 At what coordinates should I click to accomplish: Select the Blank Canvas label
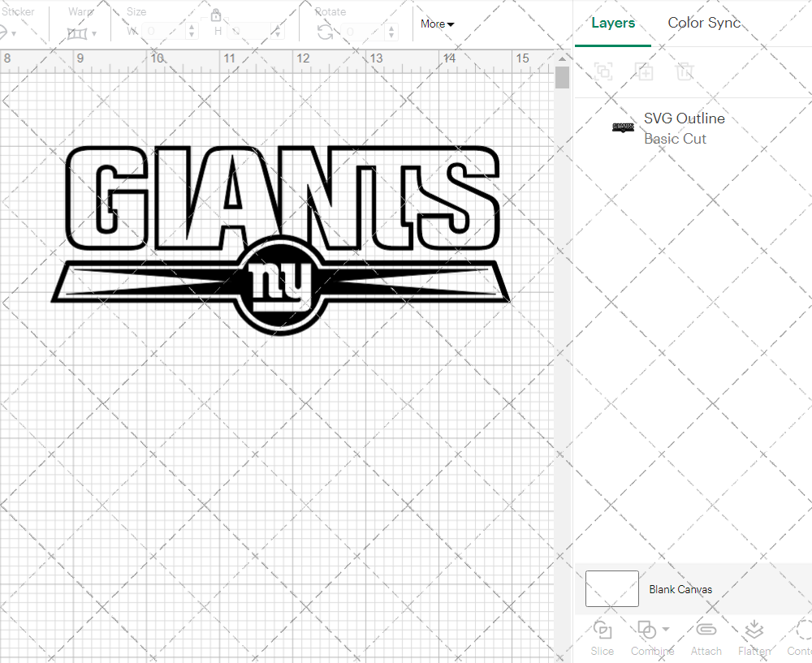pos(680,589)
